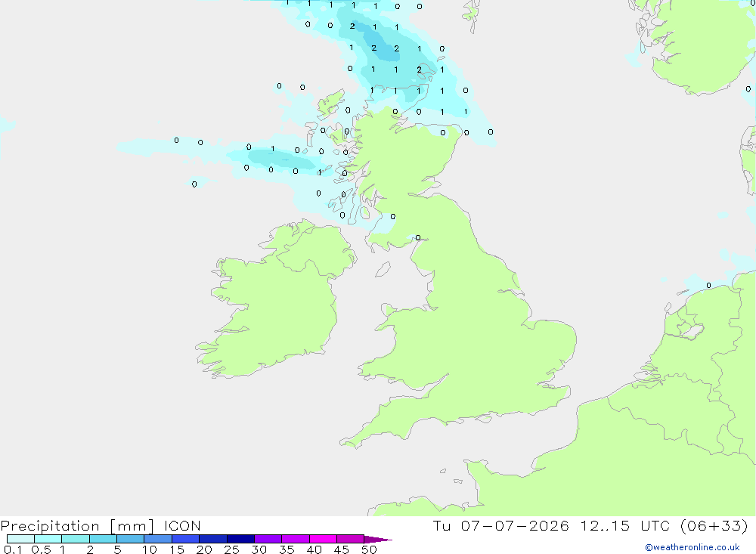Click the '50' legend label
Screen dimensions: 756x554
369,549
